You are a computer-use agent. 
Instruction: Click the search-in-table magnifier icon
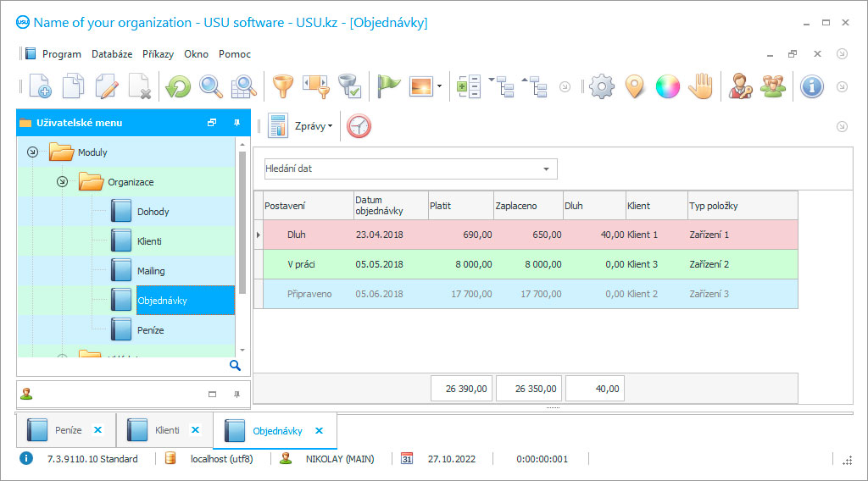[x=243, y=86]
